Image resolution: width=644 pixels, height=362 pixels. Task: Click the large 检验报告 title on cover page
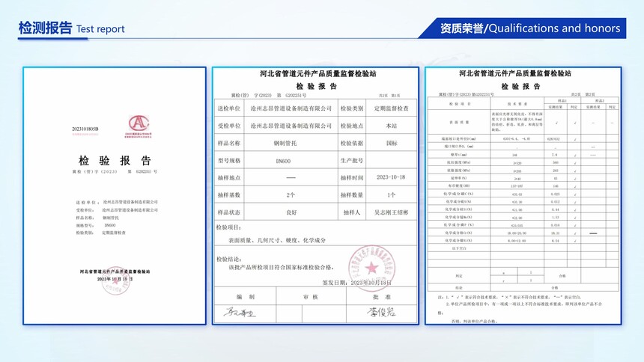pyautogui.click(x=115, y=160)
